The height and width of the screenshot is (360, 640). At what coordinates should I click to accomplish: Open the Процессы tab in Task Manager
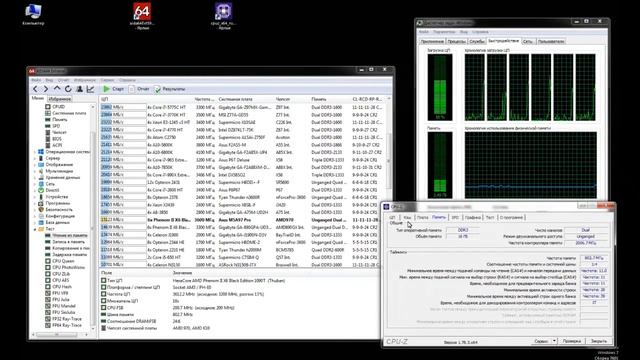pyautogui.click(x=456, y=41)
